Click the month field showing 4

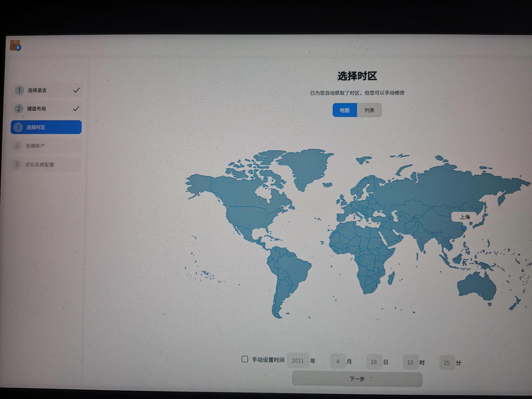coord(338,361)
